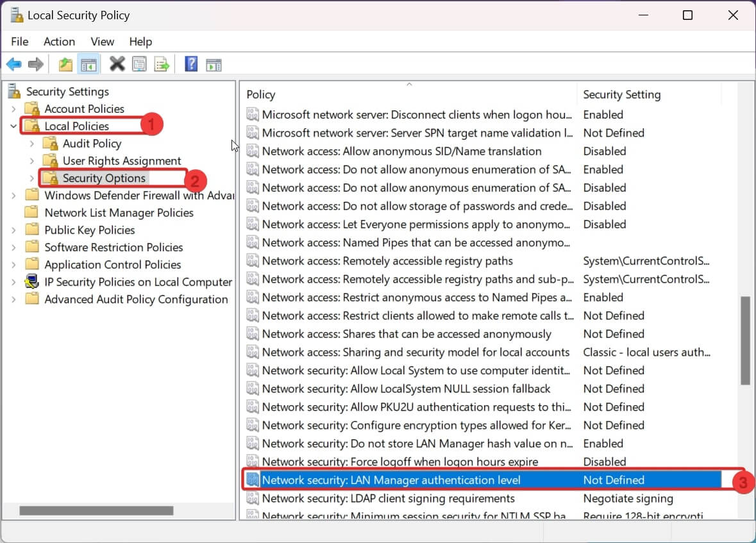Viewport: 756px width, 543px height.
Task: Toggle the Show/Hide Action Pane icon
Action: 214,64
